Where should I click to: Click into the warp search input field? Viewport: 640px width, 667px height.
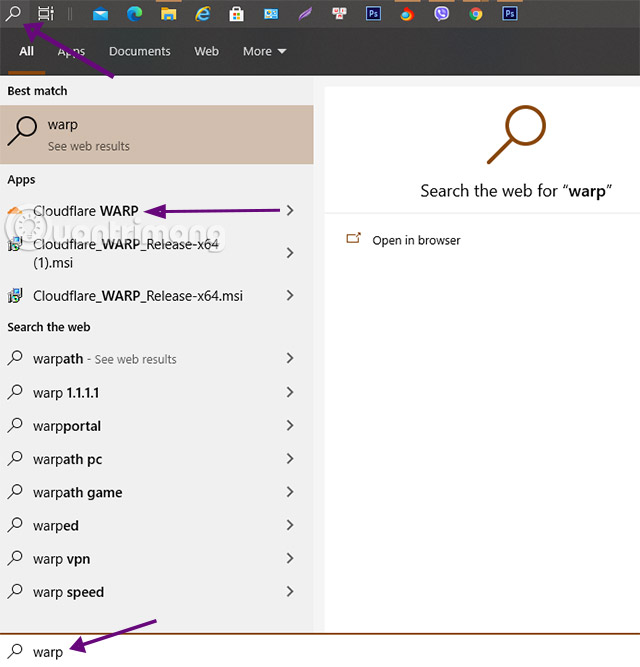pos(320,651)
